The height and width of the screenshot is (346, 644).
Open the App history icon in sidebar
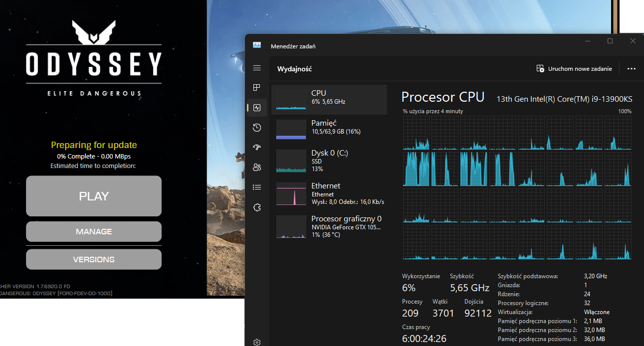tap(257, 128)
